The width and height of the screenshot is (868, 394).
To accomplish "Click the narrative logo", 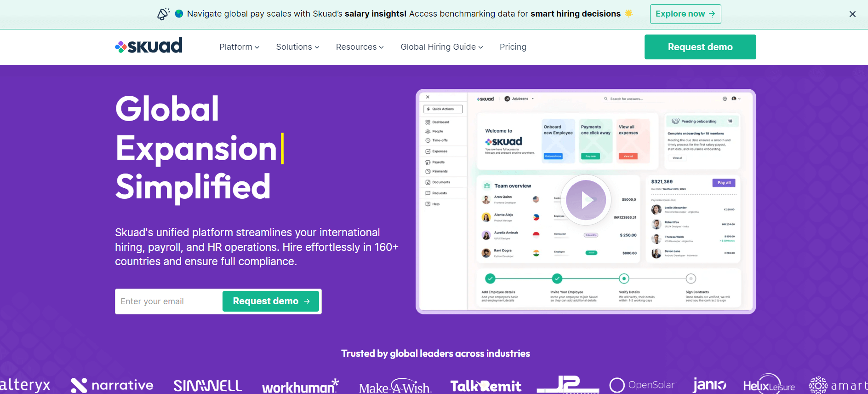I will (112, 385).
